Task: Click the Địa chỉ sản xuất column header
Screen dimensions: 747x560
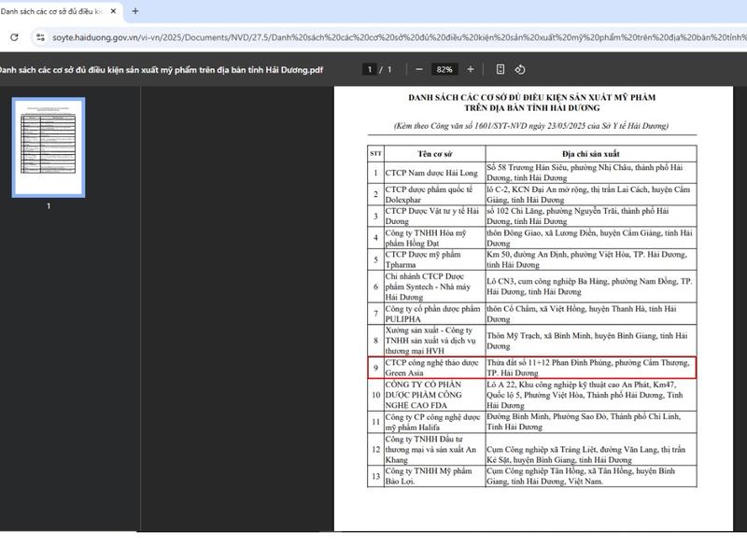Action: [x=588, y=152]
